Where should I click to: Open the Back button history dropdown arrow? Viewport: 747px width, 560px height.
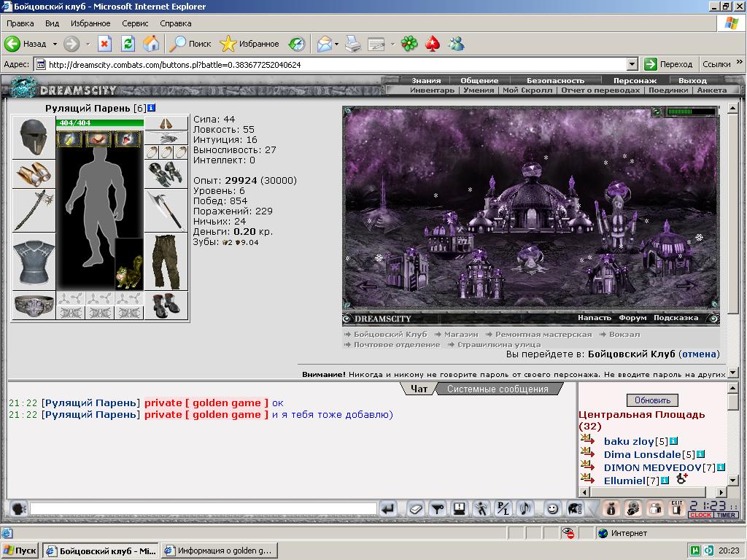pos(55,44)
